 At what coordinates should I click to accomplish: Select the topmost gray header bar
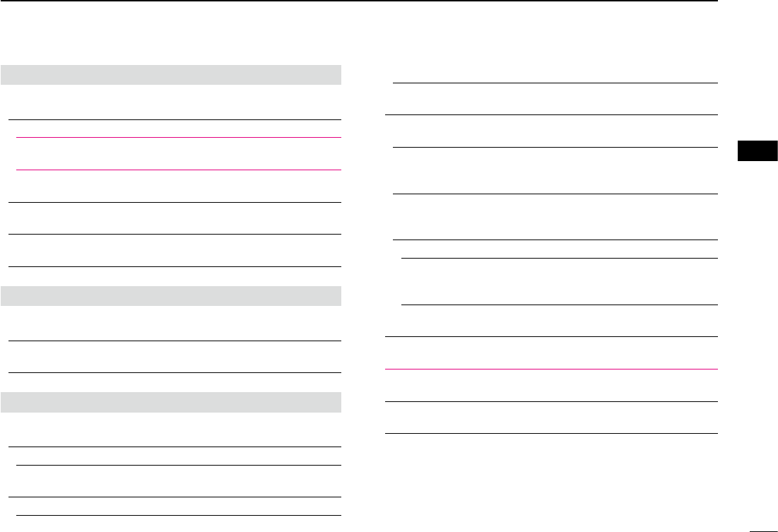tap(171, 75)
